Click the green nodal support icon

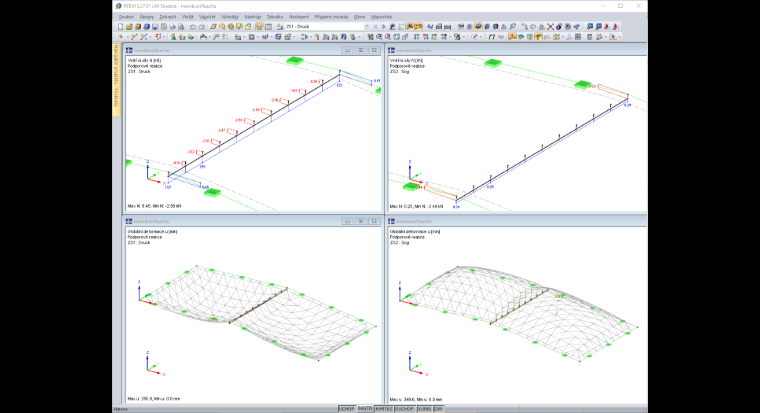(173, 37)
